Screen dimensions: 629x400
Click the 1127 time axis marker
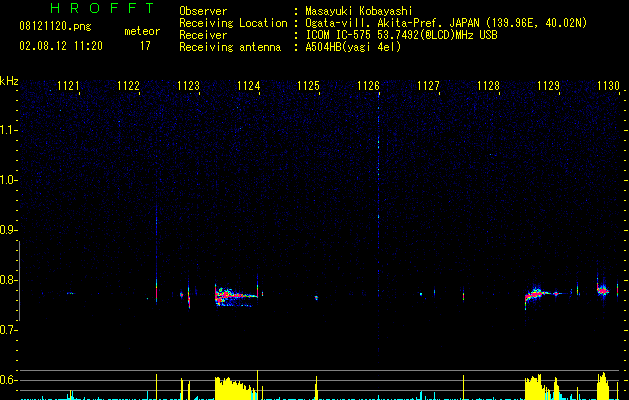[428, 86]
